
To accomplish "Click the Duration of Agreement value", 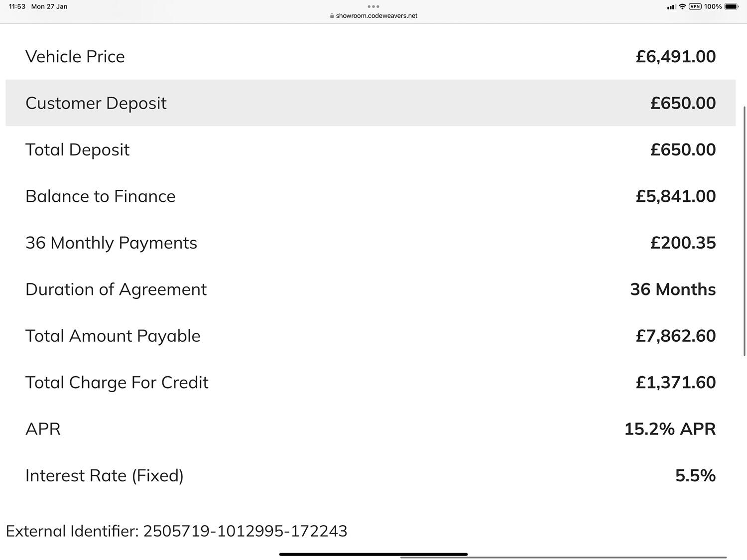I will click(x=673, y=289).
